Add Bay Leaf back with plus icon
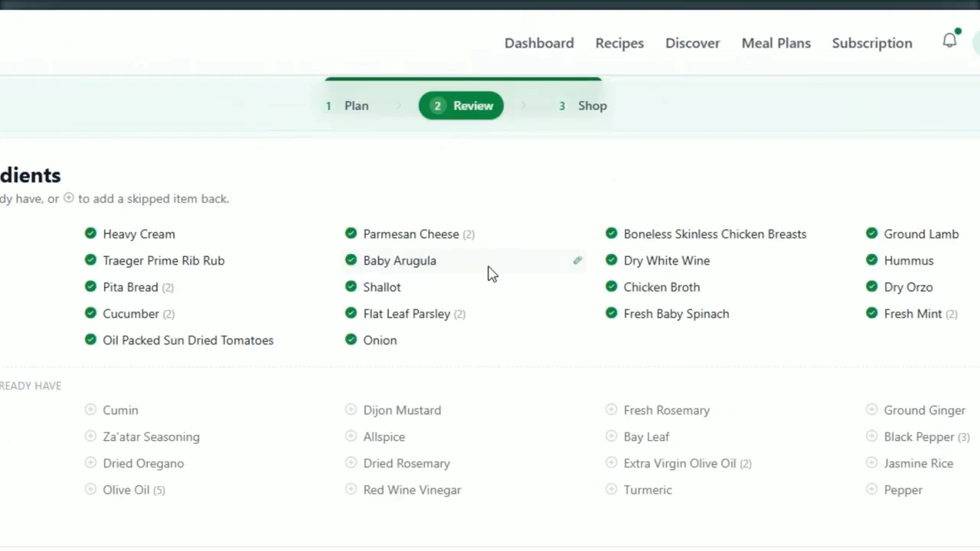 point(611,436)
